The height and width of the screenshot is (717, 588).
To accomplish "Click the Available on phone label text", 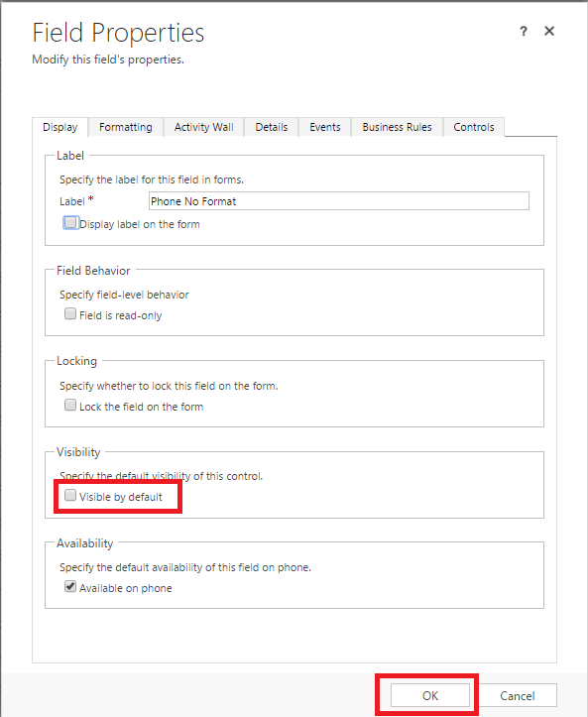I will tap(126, 588).
